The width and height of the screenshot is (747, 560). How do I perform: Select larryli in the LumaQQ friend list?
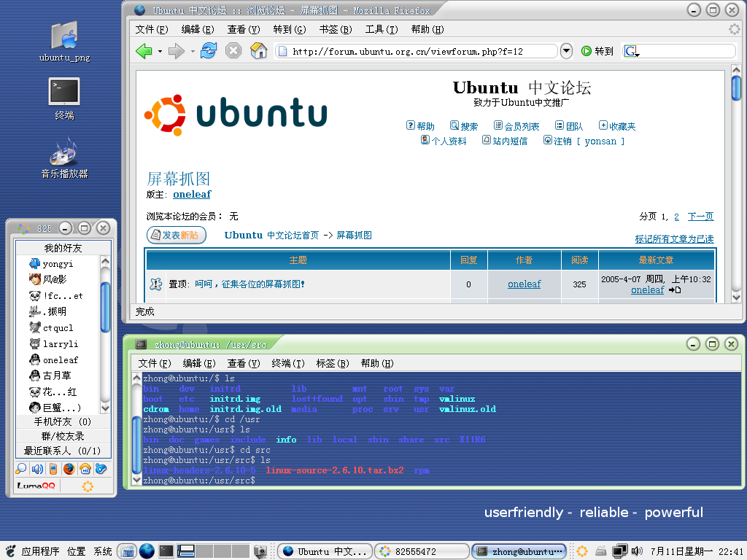60,344
